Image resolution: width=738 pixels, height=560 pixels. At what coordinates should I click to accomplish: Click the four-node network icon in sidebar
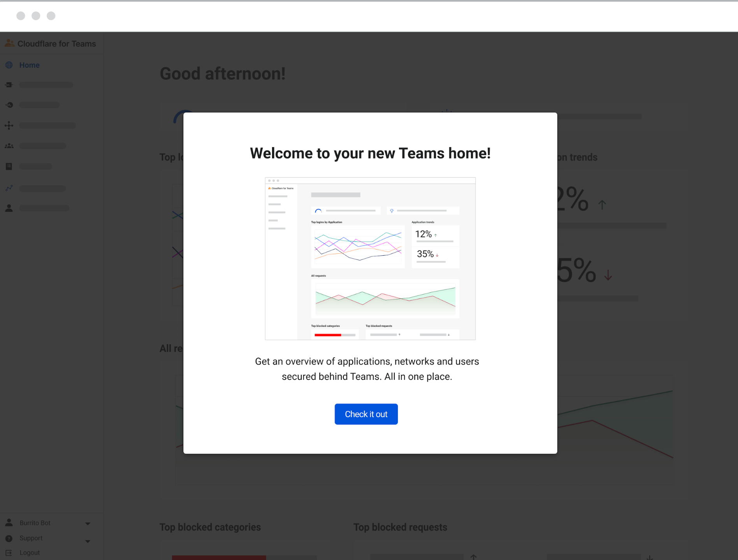pyautogui.click(x=9, y=125)
